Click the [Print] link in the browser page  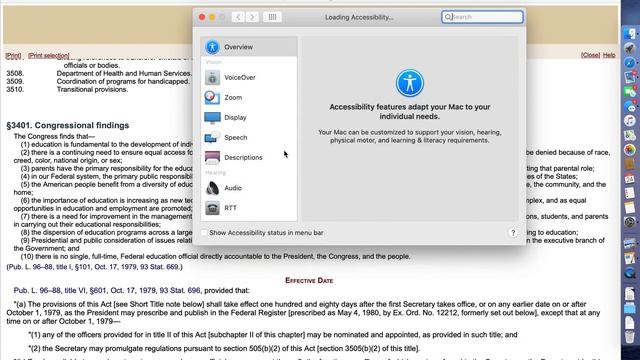[x=13, y=55]
